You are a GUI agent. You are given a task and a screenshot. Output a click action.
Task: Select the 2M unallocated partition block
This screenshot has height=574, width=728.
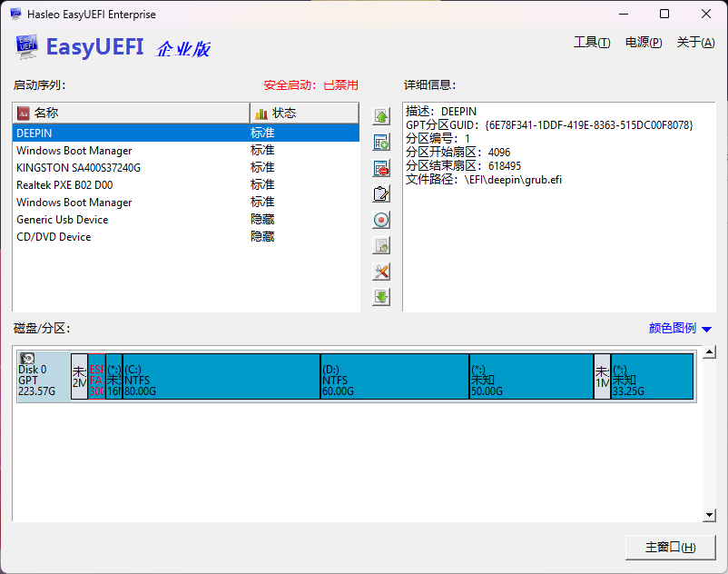tap(79, 377)
